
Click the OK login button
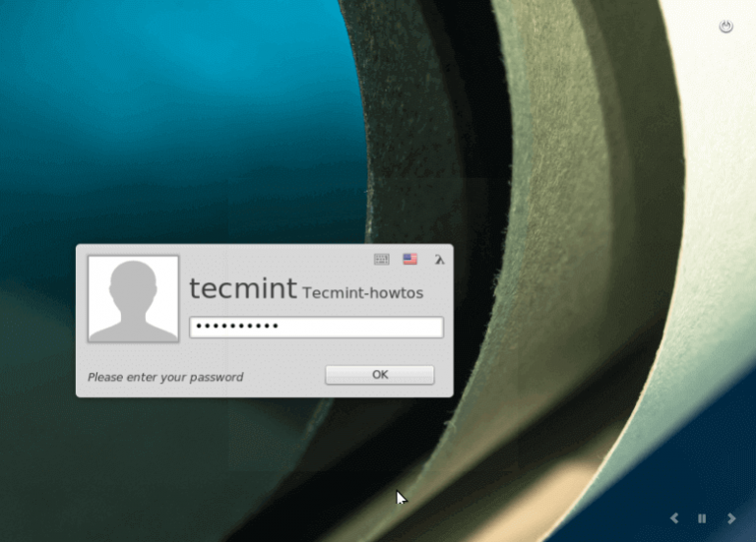(x=380, y=375)
